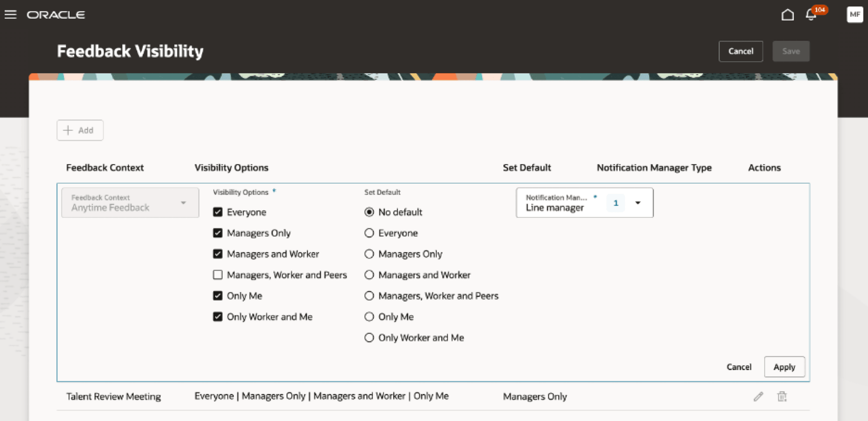Delete the Talent Review Meeting entry
Screen dimensions: 868x421
click(x=782, y=396)
